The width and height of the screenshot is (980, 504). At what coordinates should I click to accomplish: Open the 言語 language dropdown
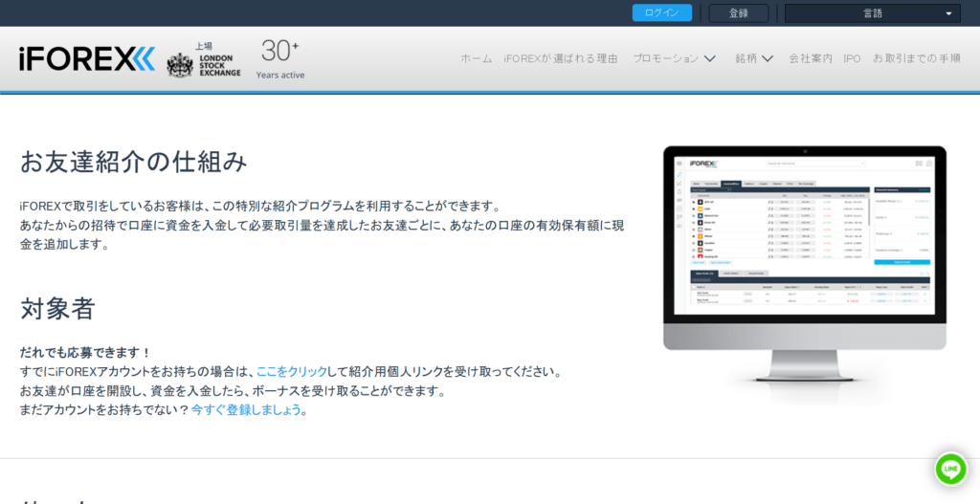873,13
